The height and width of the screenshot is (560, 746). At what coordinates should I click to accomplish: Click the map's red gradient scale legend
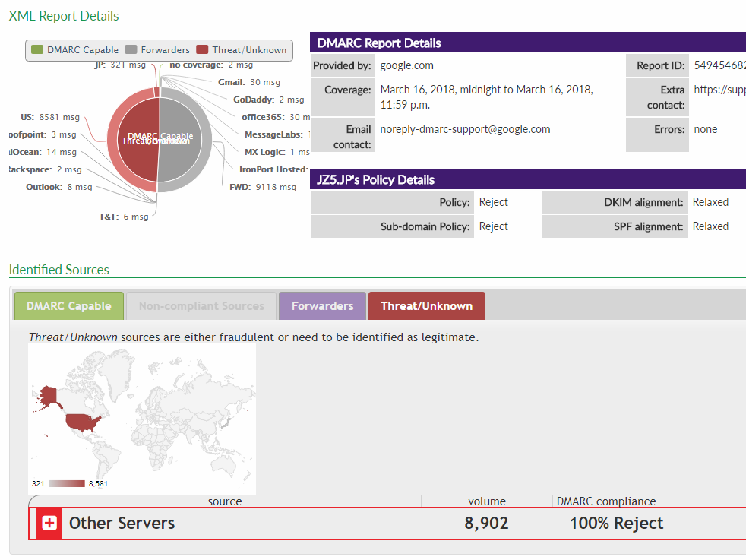click(68, 483)
